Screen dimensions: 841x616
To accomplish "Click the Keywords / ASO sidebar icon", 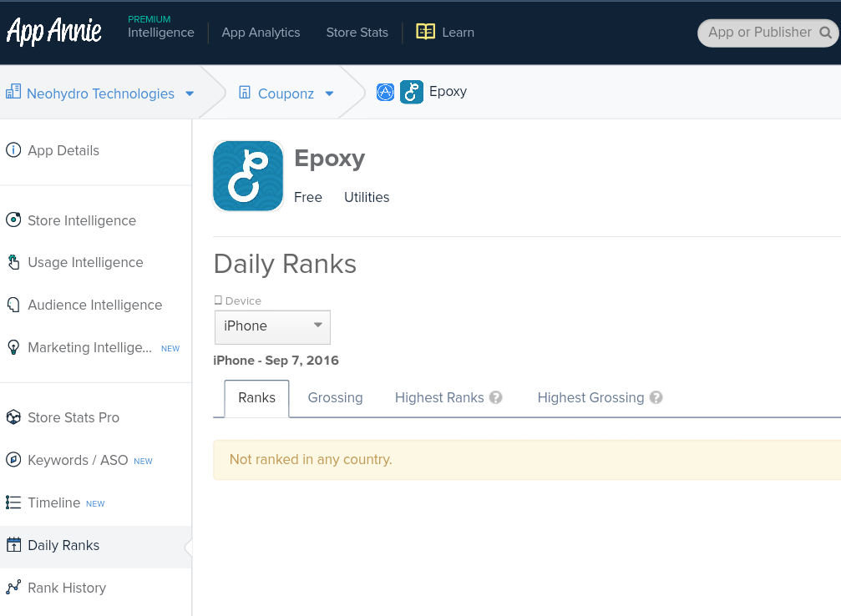I will pos(13,460).
